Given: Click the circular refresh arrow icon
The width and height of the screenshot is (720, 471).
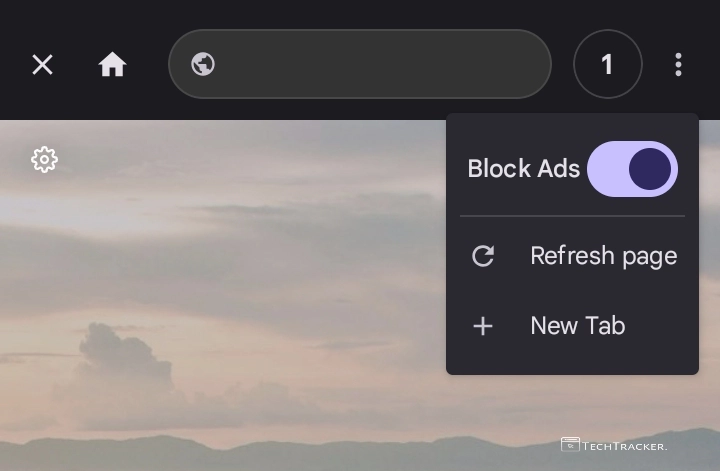Looking at the screenshot, I should pos(483,257).
